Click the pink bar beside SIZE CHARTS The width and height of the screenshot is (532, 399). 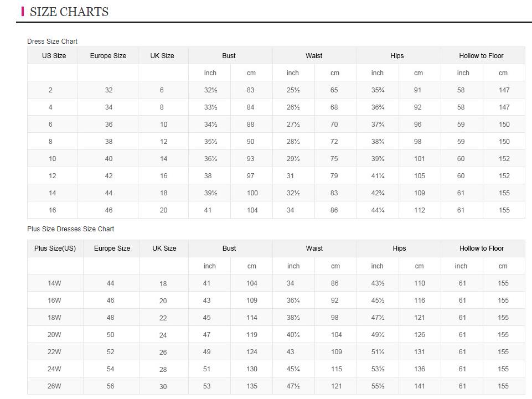pos(23,11)
